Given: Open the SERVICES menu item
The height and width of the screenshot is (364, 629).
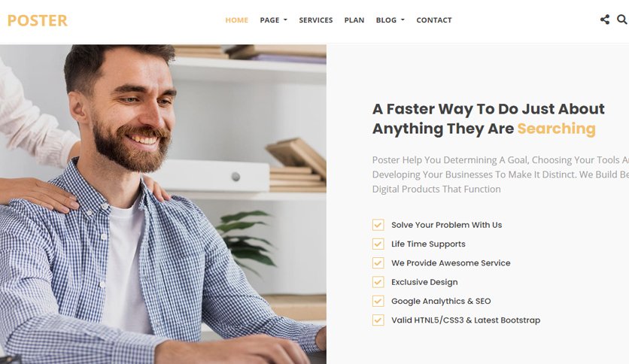Looking at the screenshot, I should (x=316, y=20).
